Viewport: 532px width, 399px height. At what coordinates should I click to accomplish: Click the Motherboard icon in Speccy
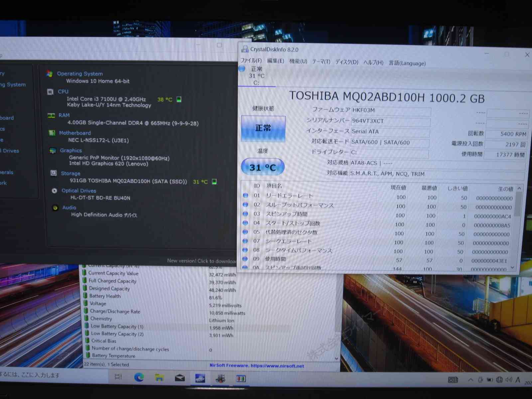tap(52, 133)
